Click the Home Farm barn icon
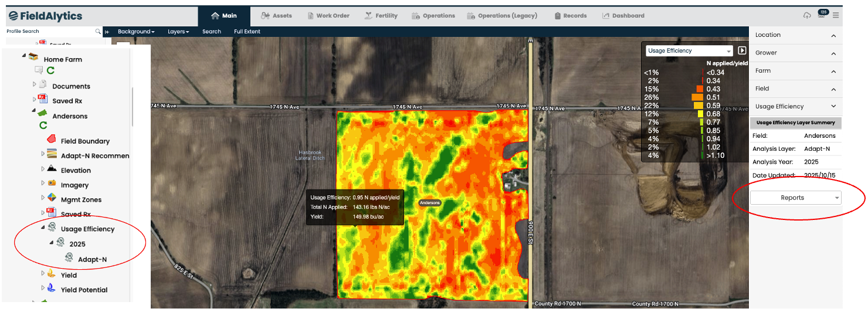The height and width of the screenshot is (322, 868). coord(33,57)
